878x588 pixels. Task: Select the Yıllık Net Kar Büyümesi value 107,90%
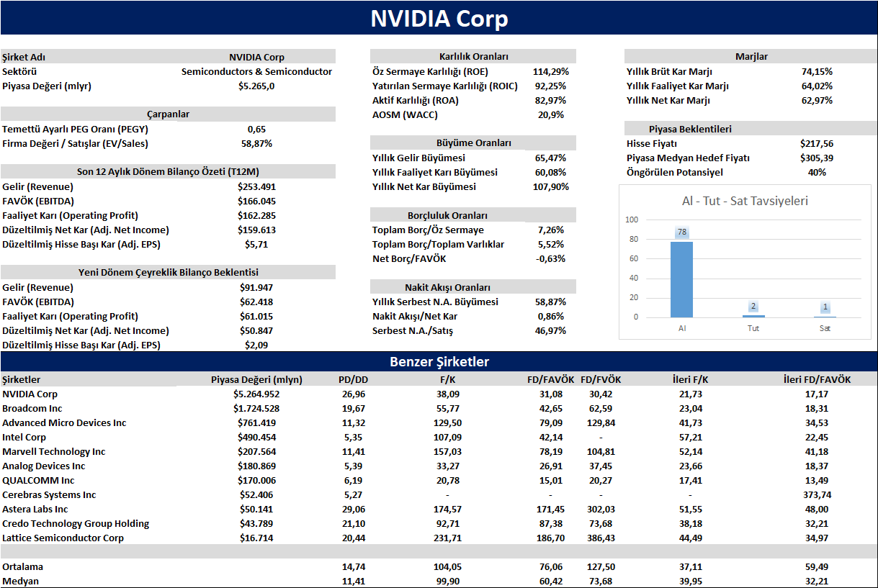tap(551, 186)
